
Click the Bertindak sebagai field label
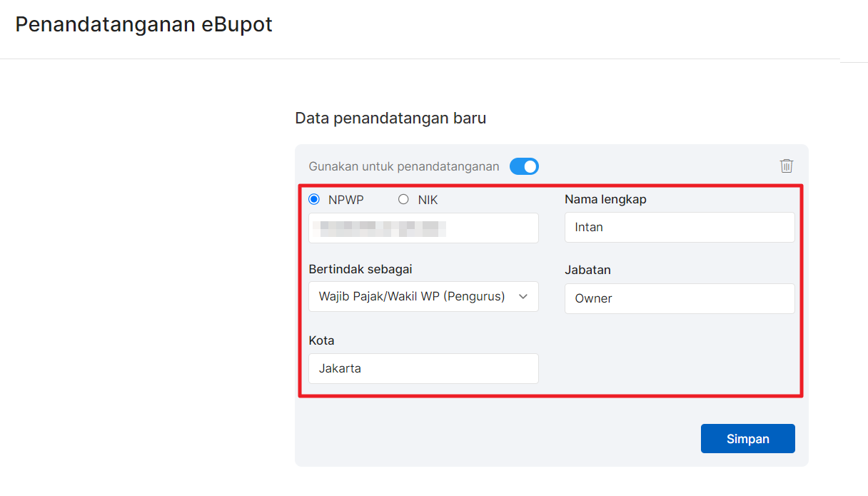(x=360, y=269)
